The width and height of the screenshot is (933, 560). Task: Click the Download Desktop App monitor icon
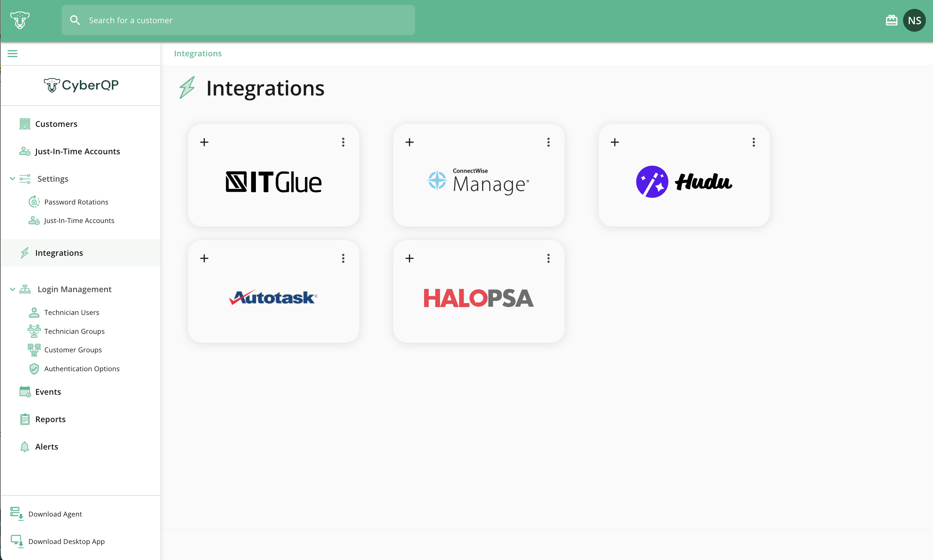click(x=17, y=541)
